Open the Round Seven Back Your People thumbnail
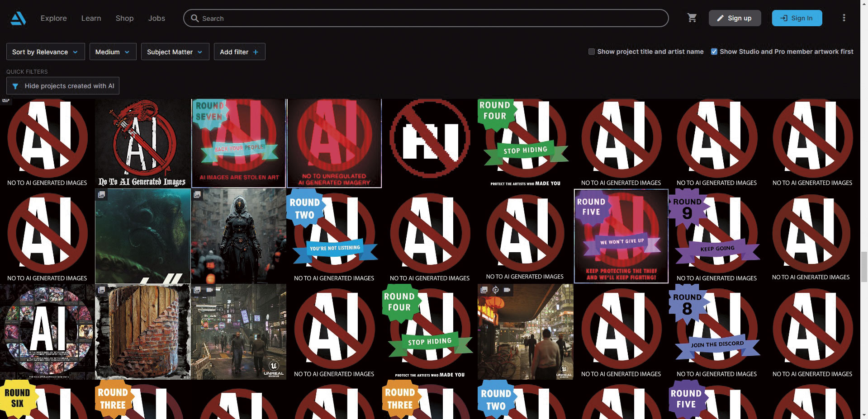 tap(238, 143)
